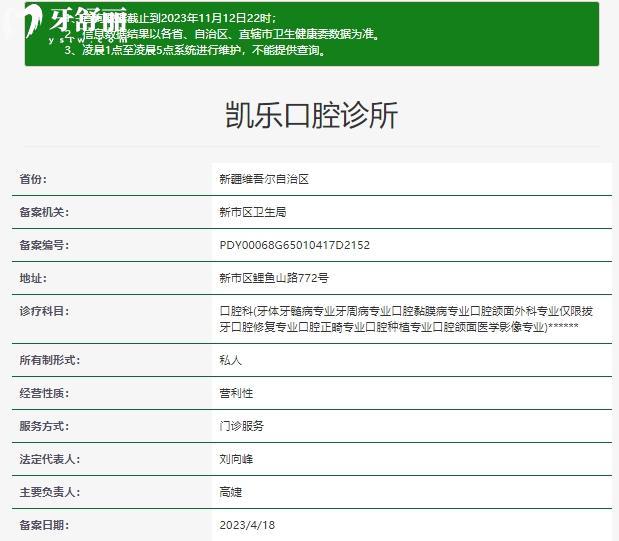Click the 所有制形式 label
The width and height of the screenshot is (619, 541).
click(50, 360)
